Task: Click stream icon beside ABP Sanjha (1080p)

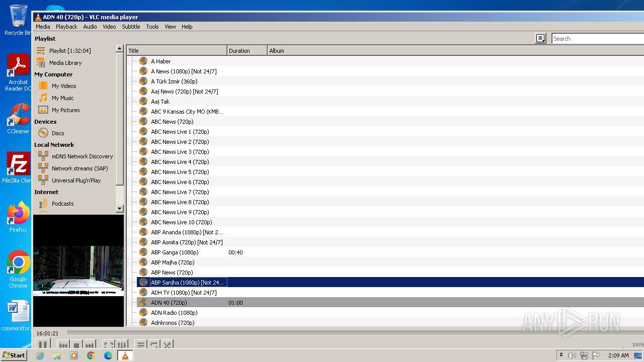Action: point(143,283)
